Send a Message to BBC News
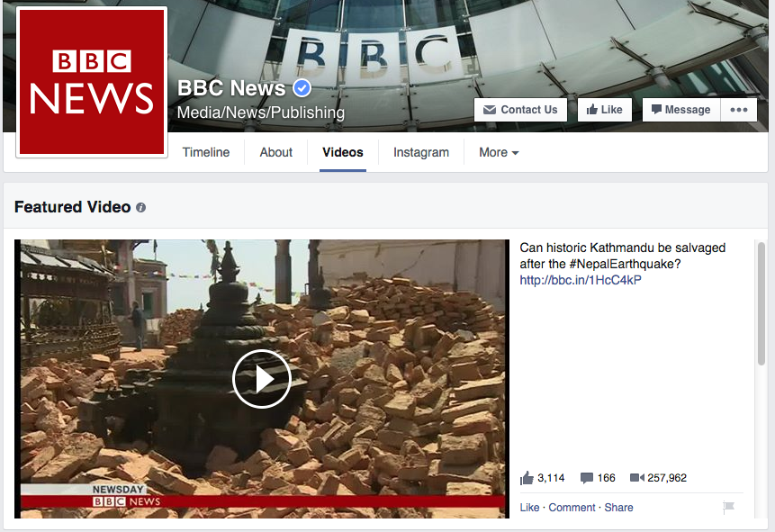The image size is (775, 532). coord(681,110)
